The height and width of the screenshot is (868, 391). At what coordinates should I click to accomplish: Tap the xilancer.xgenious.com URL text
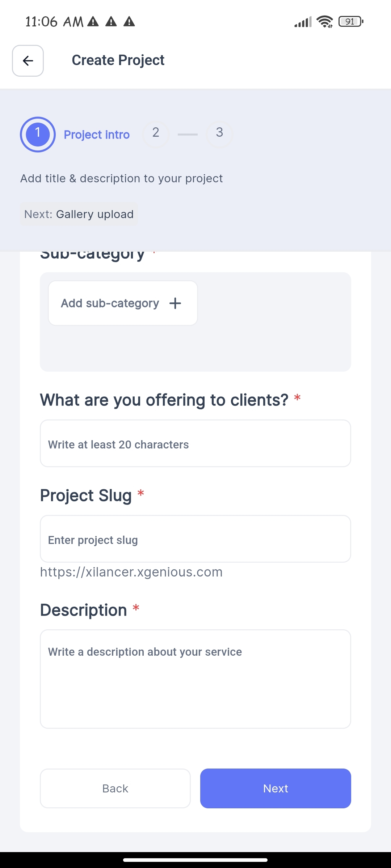click(131, 572)
